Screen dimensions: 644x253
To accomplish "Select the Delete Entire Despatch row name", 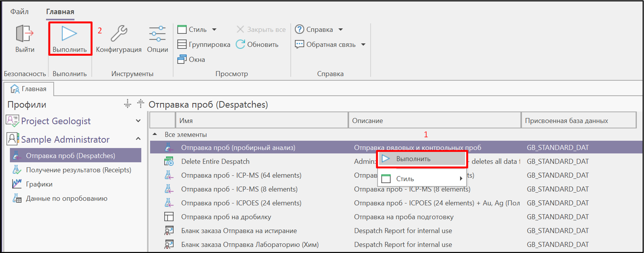I will [x=215, y=161].
